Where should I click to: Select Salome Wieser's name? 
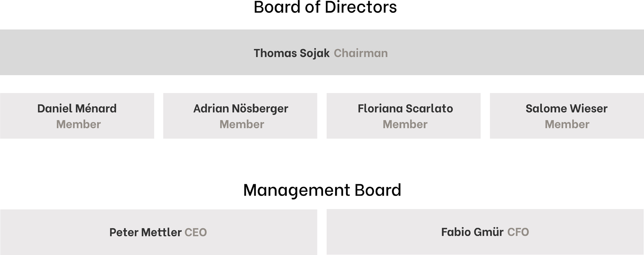pyautogui.click(x=567, y=108)
